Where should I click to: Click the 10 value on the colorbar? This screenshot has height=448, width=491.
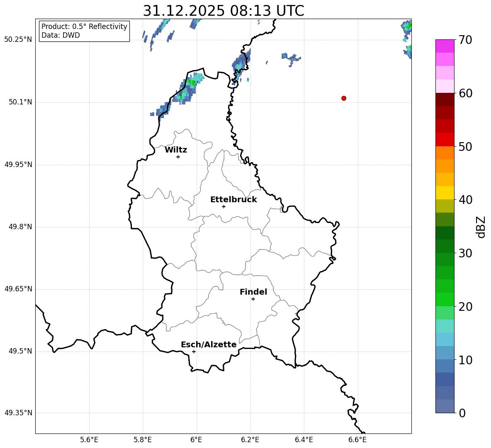(466, 360)
